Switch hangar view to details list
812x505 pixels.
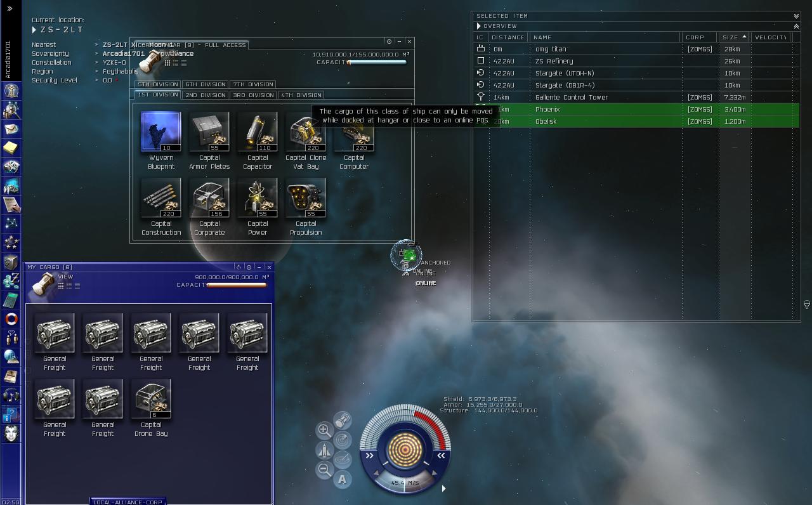(x=176, y=63)
